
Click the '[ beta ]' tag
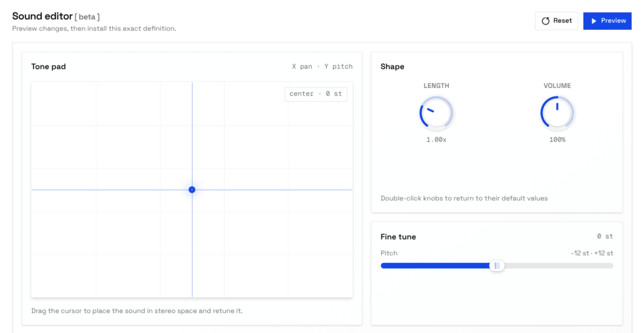click(x=87, y=17)
